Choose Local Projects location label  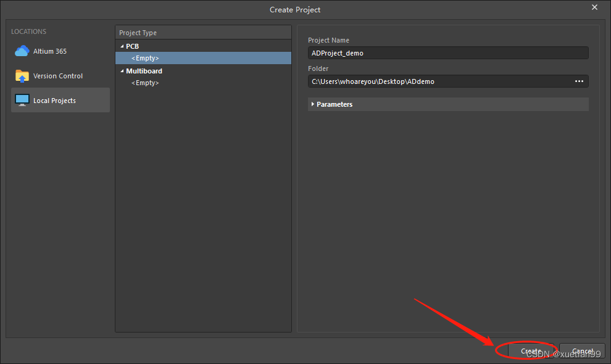tap(54, 101)
